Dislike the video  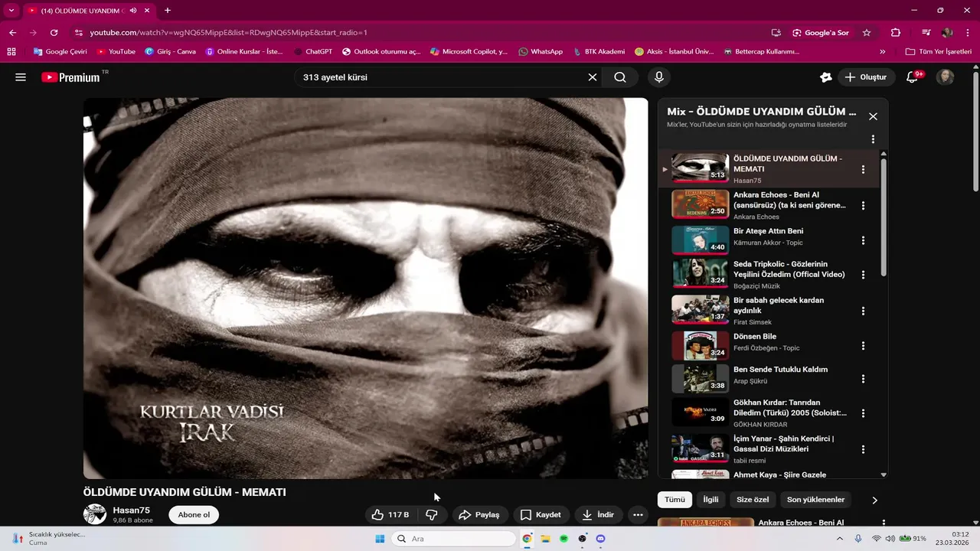[x=432, y=515]
